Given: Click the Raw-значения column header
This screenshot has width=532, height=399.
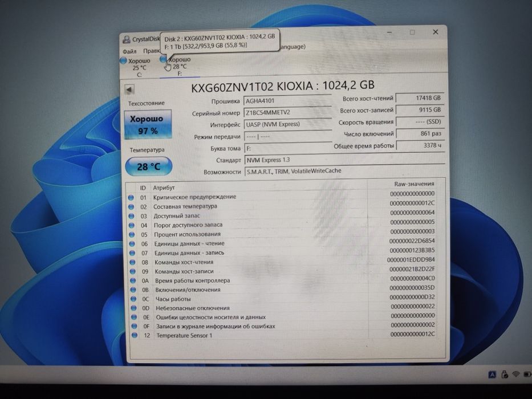Looking at the screenshot, I should click(x=414, y=184).
